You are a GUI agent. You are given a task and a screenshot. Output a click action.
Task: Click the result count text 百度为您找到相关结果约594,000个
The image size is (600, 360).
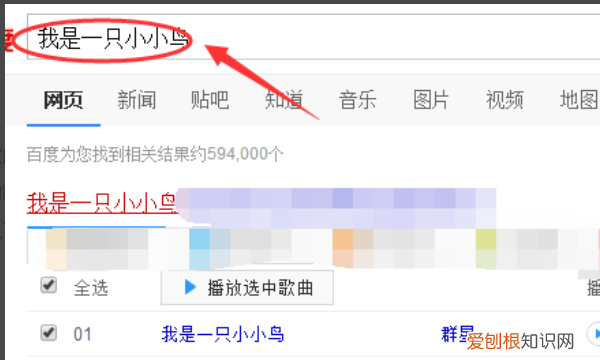(x=155, y=155)
